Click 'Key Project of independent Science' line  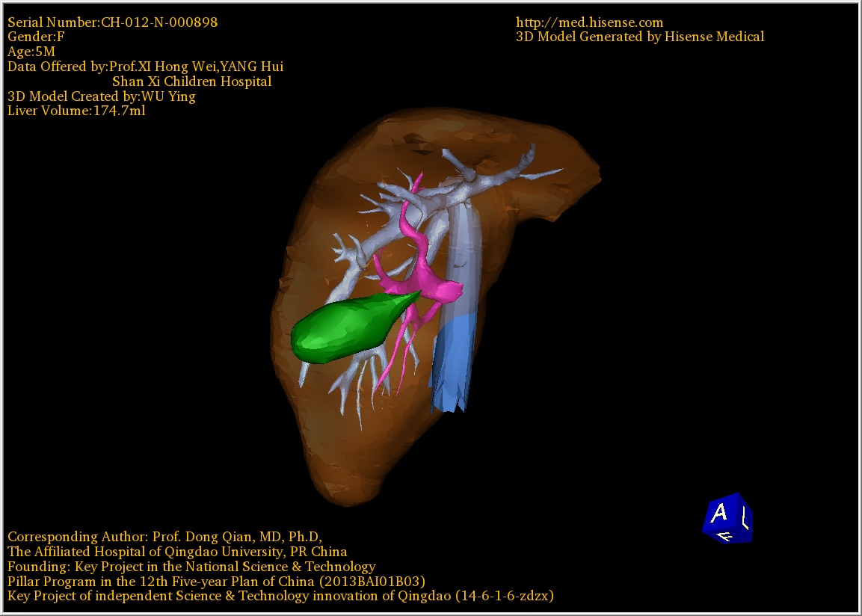pos(280,597)
